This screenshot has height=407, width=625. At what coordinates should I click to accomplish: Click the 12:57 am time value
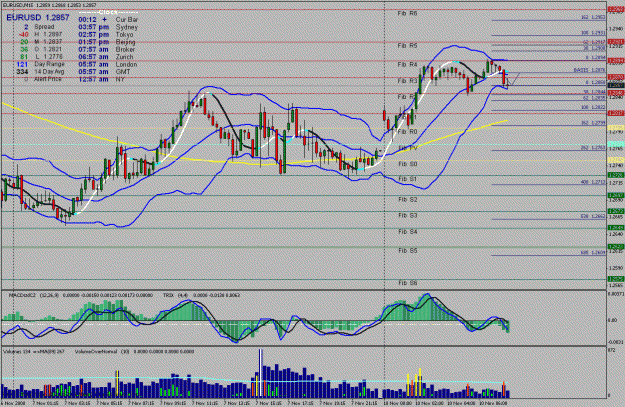coord(94,79)
